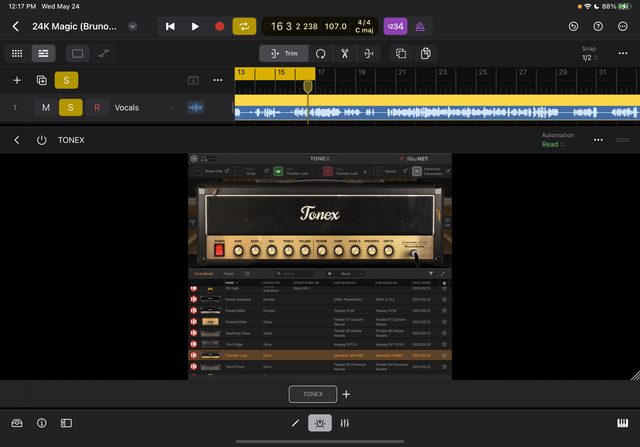The height and width of the screenshot is (447, 640).
Task: Toggle the automation curve view icon
Action: (104, 53)
